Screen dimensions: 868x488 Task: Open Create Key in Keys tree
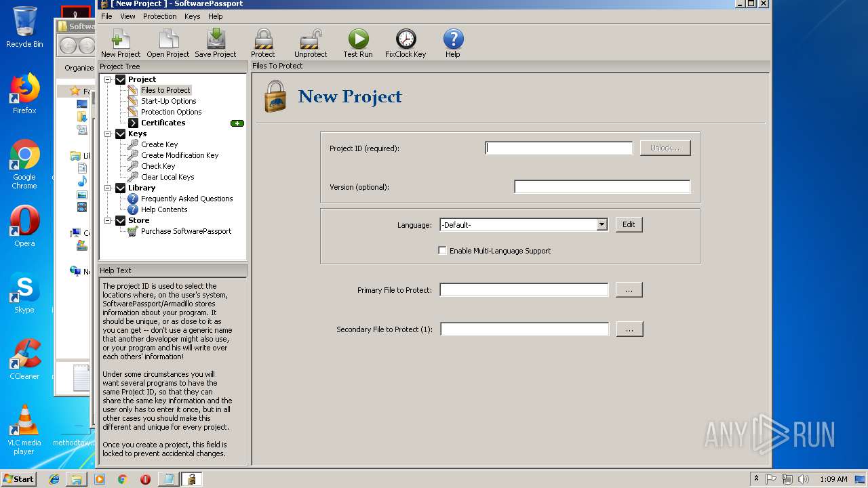click(159, 144)
